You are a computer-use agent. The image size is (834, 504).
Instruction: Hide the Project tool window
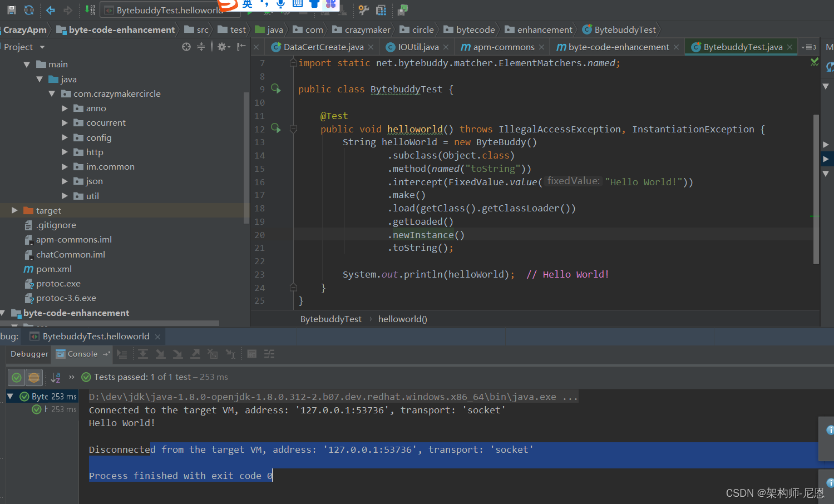(241, 47)
